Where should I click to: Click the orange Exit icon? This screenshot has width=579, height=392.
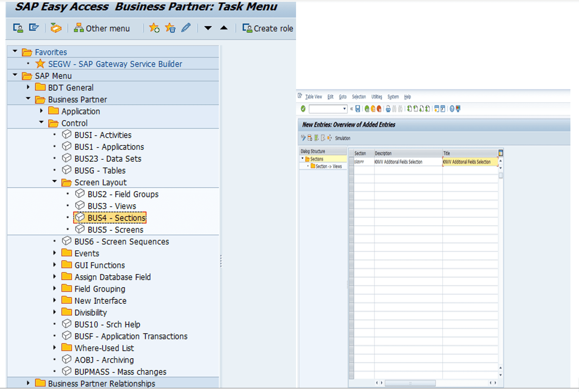click(373, 109)
